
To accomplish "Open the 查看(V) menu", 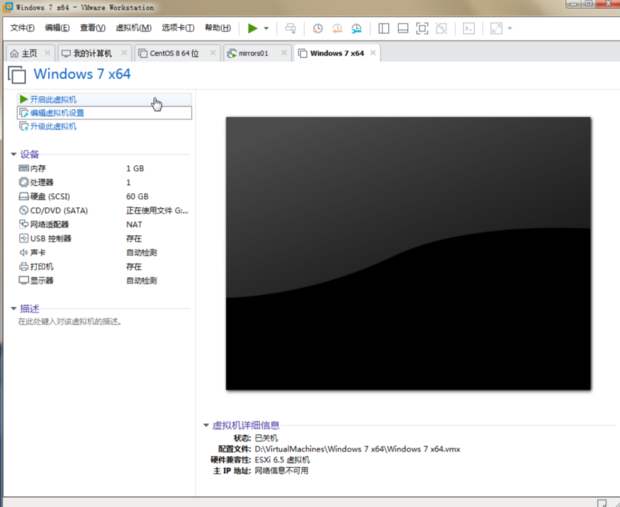I will (x=93, y=28).
